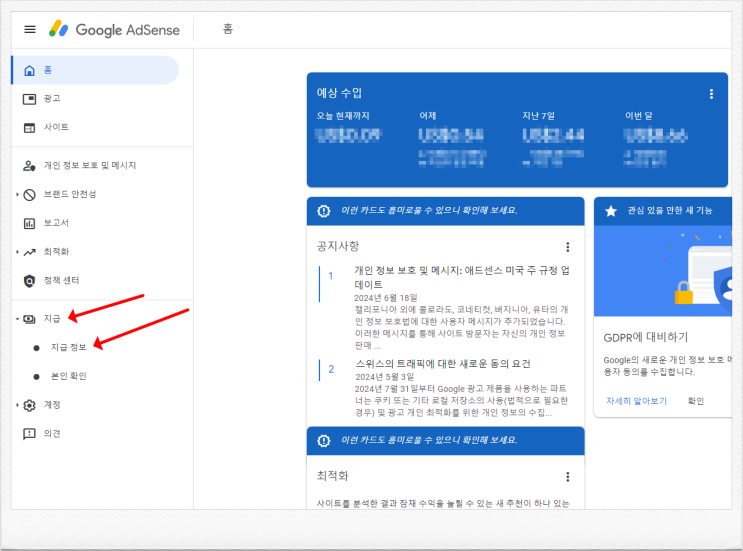
Task: Click the 이번 달 earnings label
Action: click(x=638, y=116)
